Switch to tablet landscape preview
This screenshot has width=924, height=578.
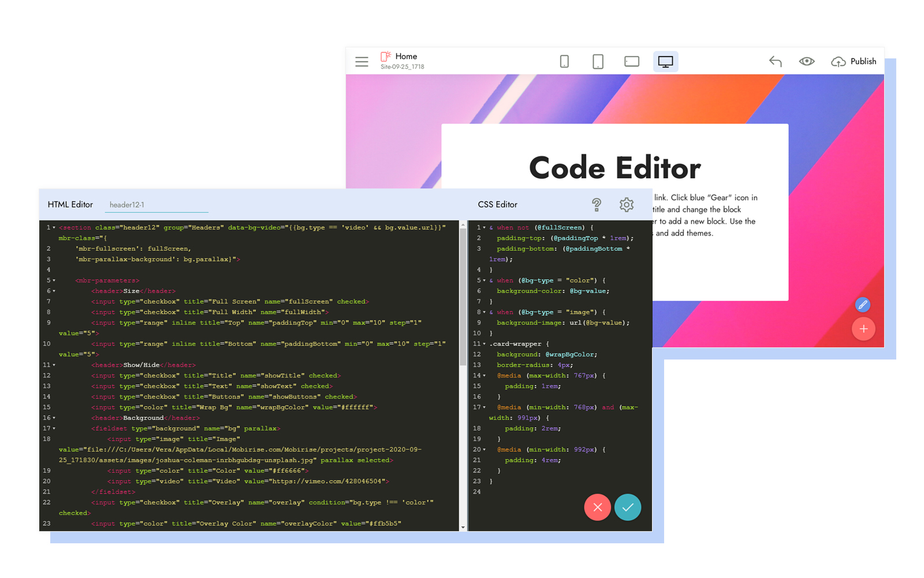click(x=631, y=61)
